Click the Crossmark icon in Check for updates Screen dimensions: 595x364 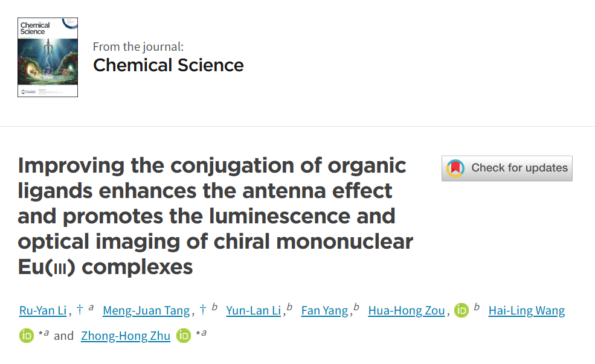coord(455,168)
